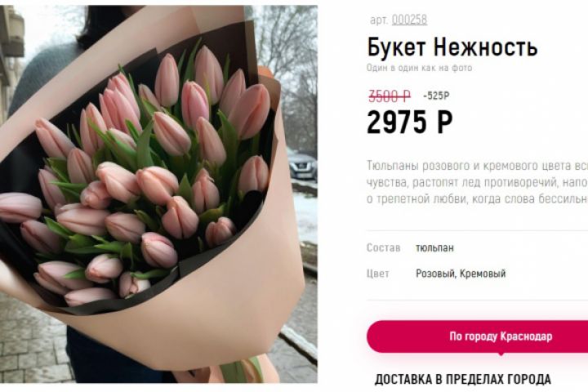Click the product description paragraph about tulips
This screenshot has width=588, height=392.
coord(477,182)
